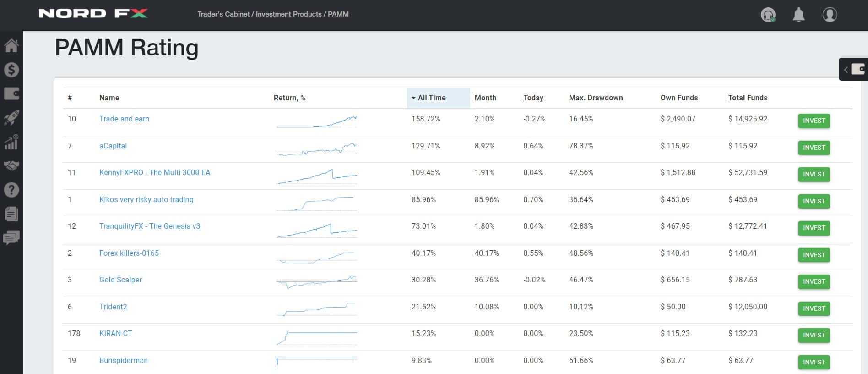868x374 pixels.
Task: Select the rocket icon in sidebar
Action: pos(11,118)
